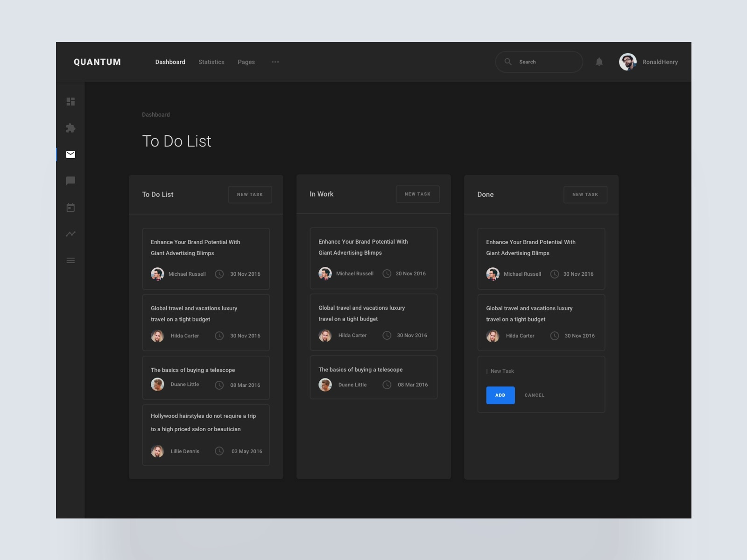Toggle the clock icon on the telescope task
The width and height of the screenshot is (747, 560).
coord(219,385)
